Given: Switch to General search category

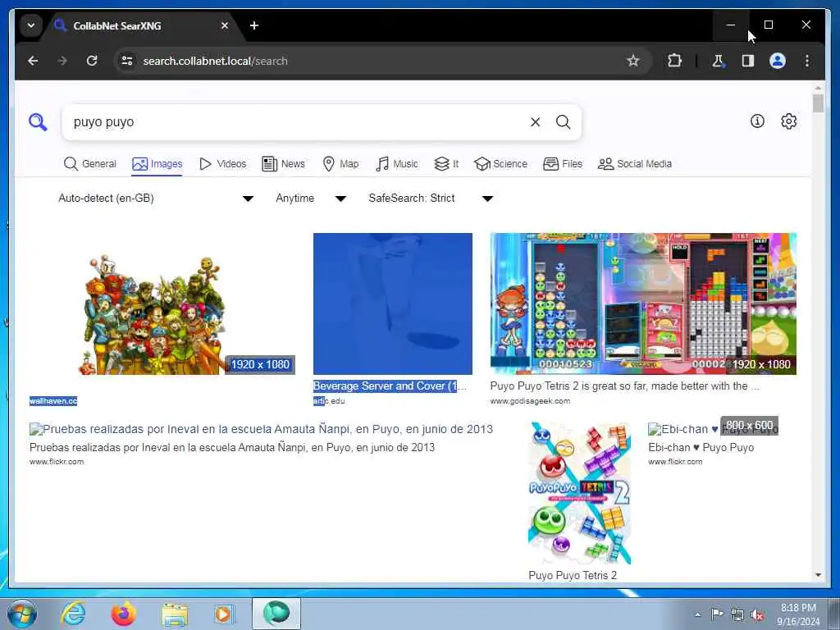Looking at the screenshot, I should (90, 164).
